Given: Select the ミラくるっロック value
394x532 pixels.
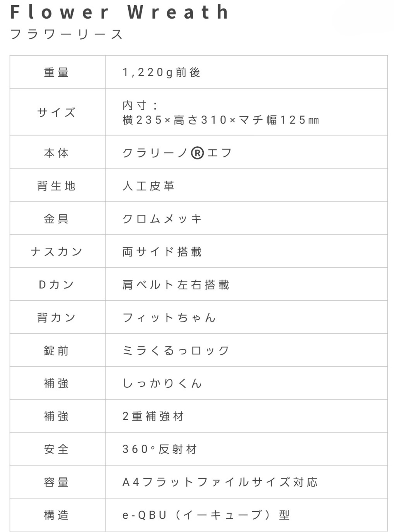Looking at the screenshot, I should click(176, 351).
